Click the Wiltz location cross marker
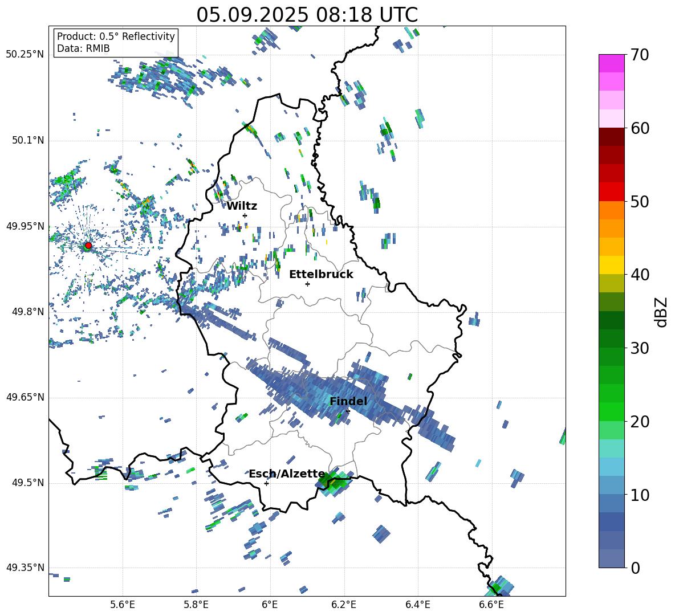Image resolution: width=675 pixels, height=616 pixels. pos(245,215)
